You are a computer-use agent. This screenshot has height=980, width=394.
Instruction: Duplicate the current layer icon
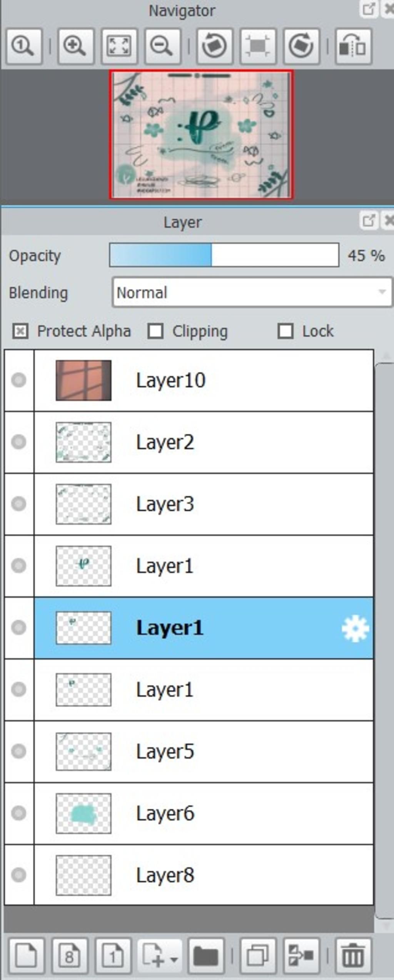[x=258, y=956]
